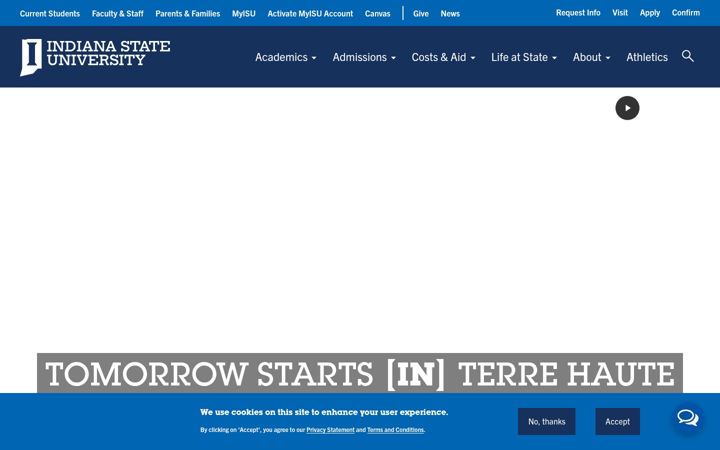Click the Confirm link
This screenshot has height=450, width=720.
pos(686,13)
